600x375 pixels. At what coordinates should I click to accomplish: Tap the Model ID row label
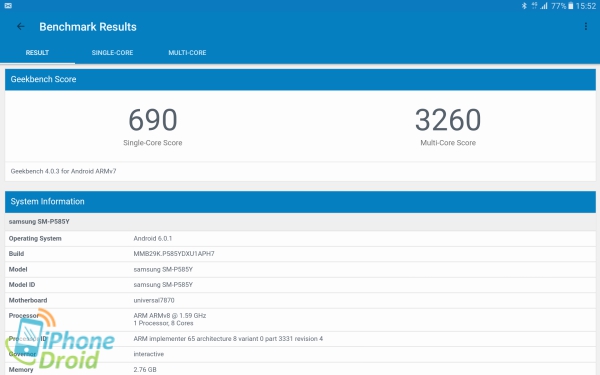coord(22,285)
